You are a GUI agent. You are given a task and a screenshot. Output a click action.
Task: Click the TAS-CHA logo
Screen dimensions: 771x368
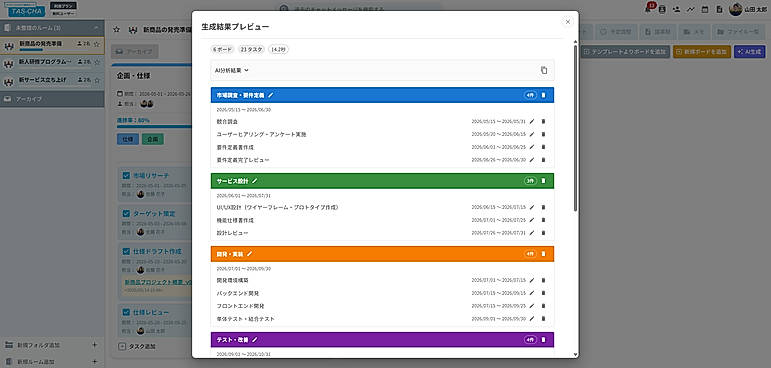27,10
